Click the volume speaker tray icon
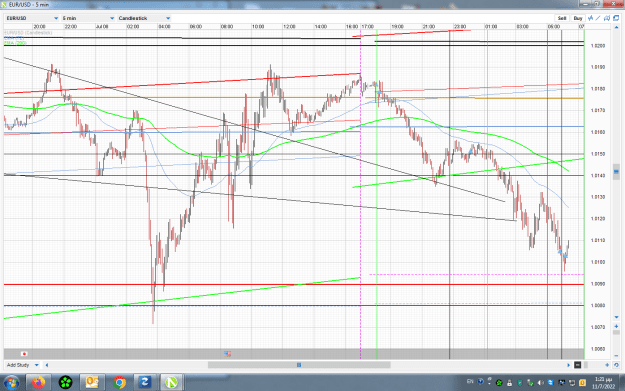Image resolution: width=625 pixels, height=391 pixels. point(540,383)
